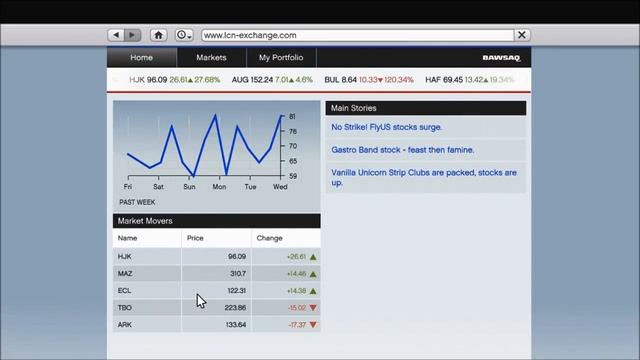Click the Main Stories header
The height and width of the screenshot is (360, 640).
coord(426,108)
